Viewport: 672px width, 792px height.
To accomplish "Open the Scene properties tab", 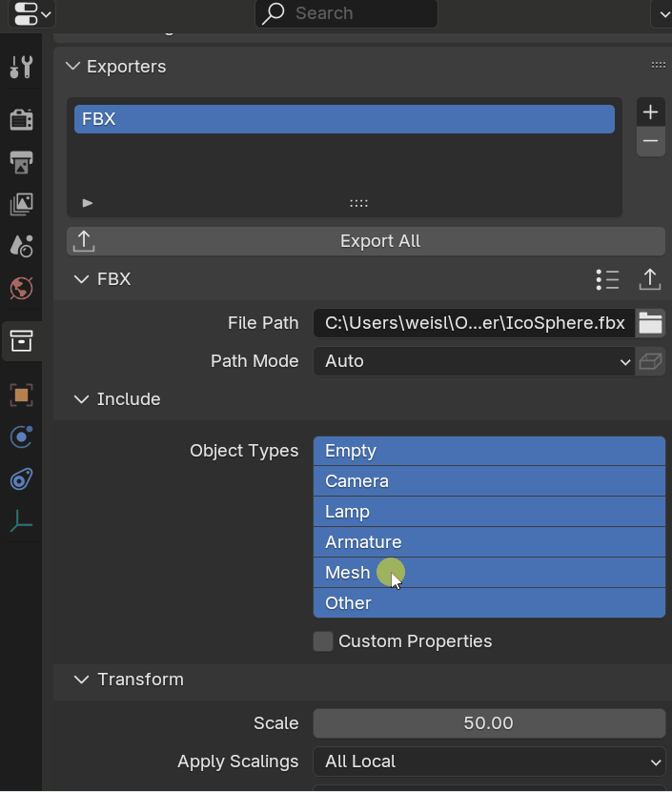I will coord(21,247).
